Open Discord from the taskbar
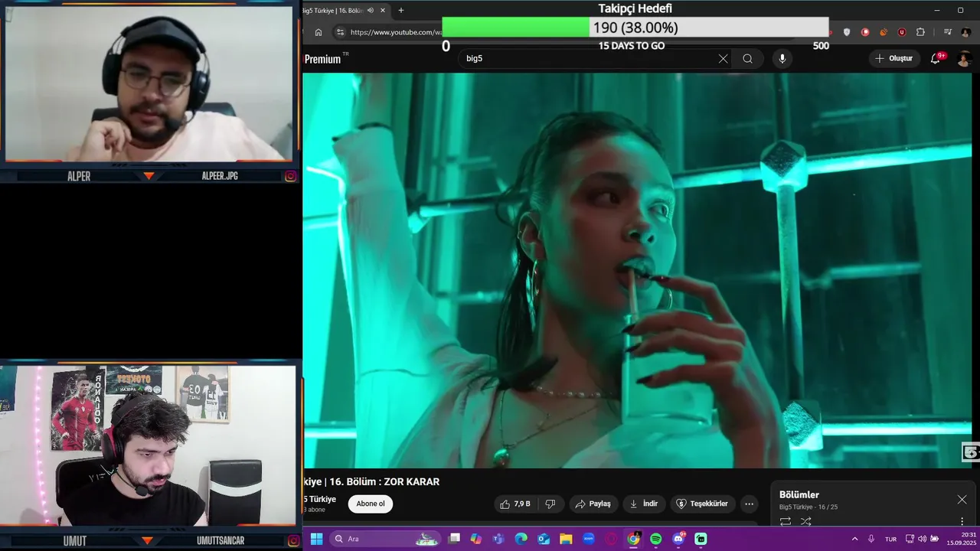The height and width of the screenshot is (551, 980). click(678, 539)
